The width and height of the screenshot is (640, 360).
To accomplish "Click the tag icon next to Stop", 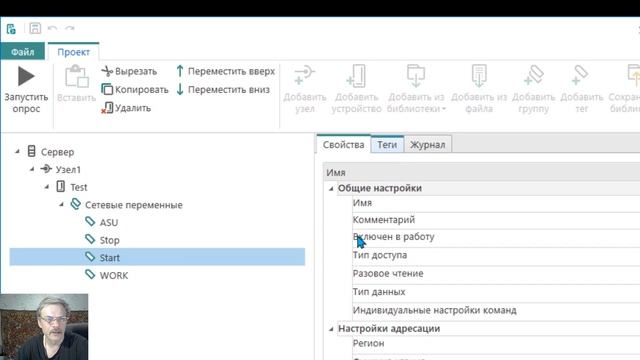I will pos(90,239).
